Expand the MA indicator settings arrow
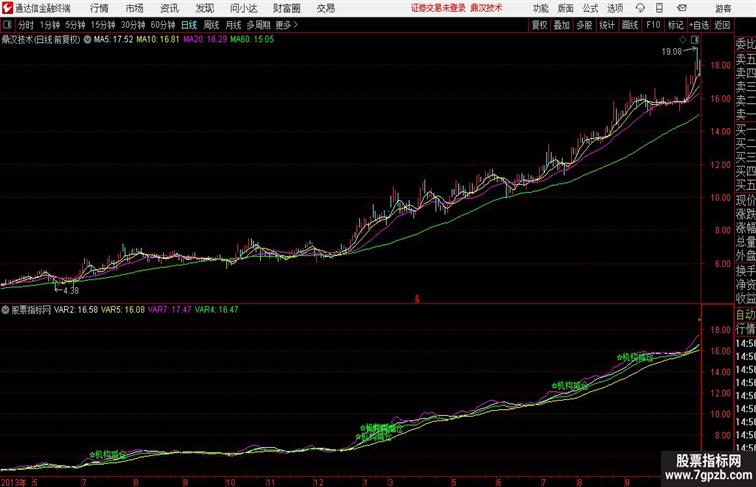Viewport: 756px width, 487px height. [x=87, y=40]
